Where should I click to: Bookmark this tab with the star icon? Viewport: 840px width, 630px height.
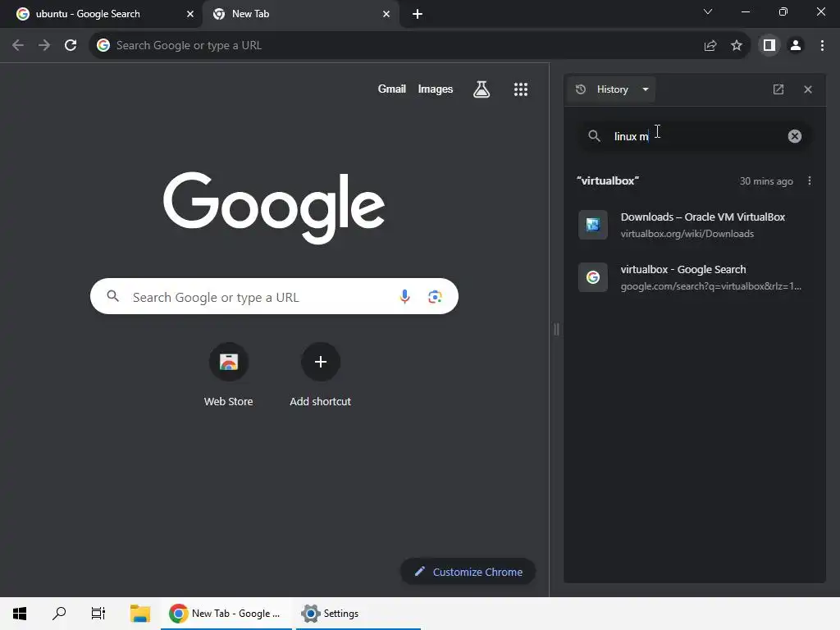click(x=737, y=46)
